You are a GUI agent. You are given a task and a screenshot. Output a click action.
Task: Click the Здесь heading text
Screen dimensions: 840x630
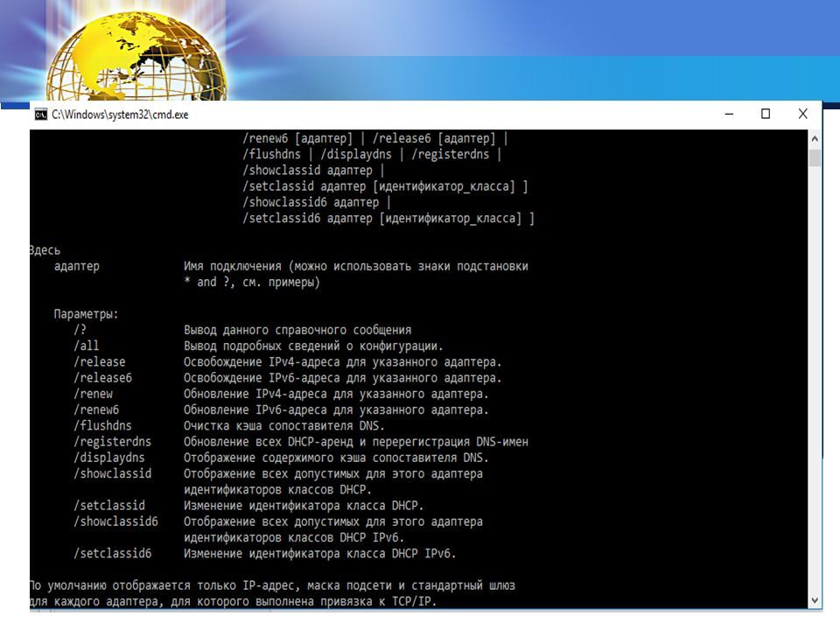pos(45,250)
